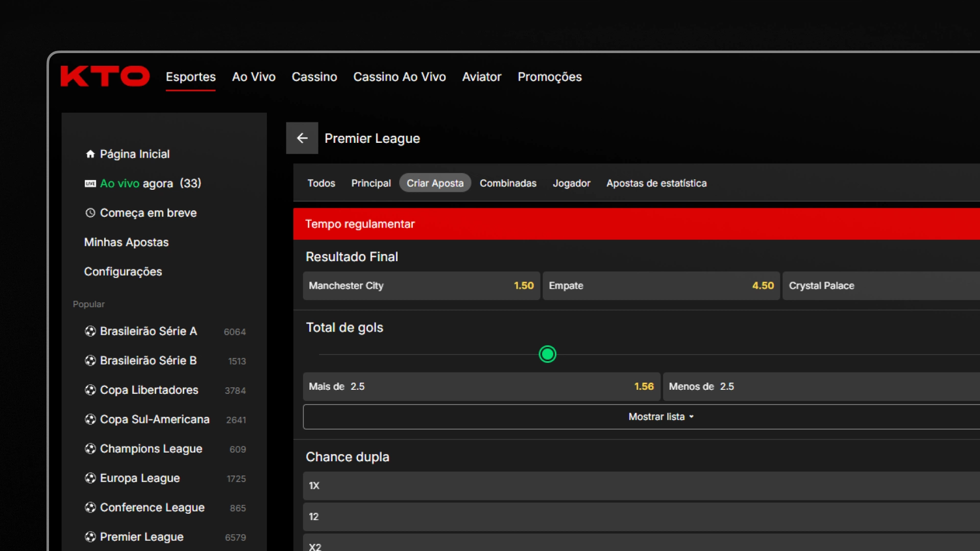Click the KTO logo
Image resolution: width=980 pixels, height=551 pixels.
[x=105, y=77]
